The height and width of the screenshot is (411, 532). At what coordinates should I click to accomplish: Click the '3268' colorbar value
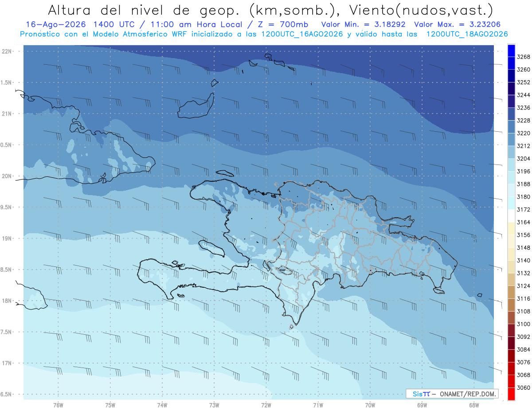click(x=524, y=57)
